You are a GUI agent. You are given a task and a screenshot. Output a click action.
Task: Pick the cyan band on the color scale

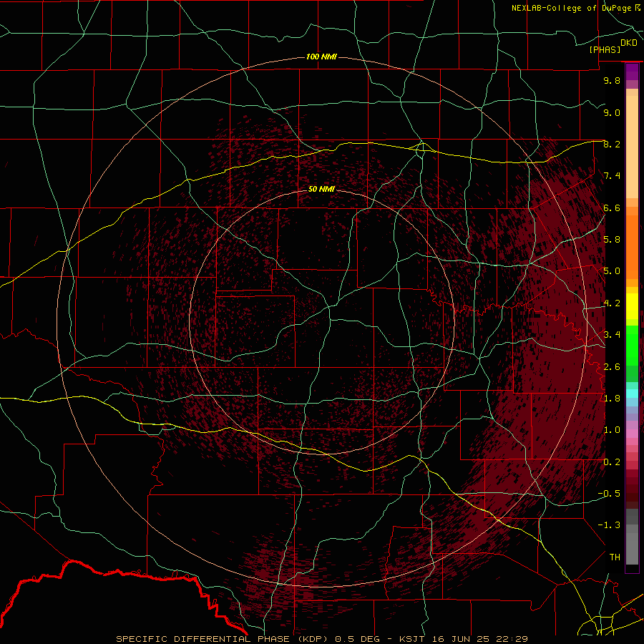632,394
